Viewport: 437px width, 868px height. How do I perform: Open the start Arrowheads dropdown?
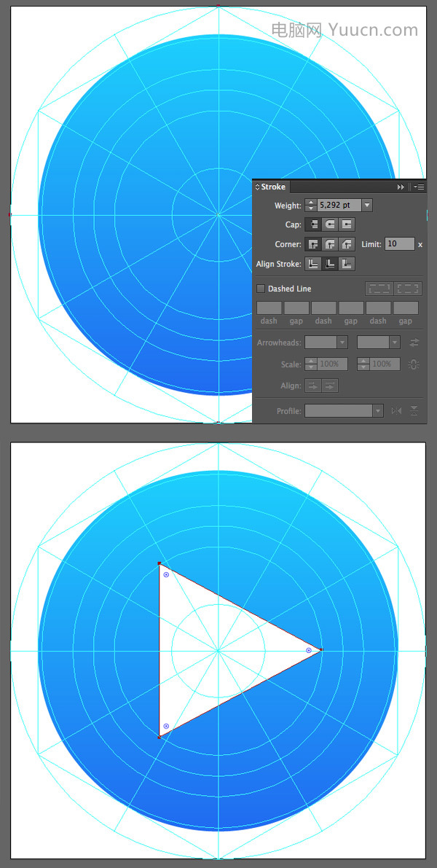coord(342,343)
